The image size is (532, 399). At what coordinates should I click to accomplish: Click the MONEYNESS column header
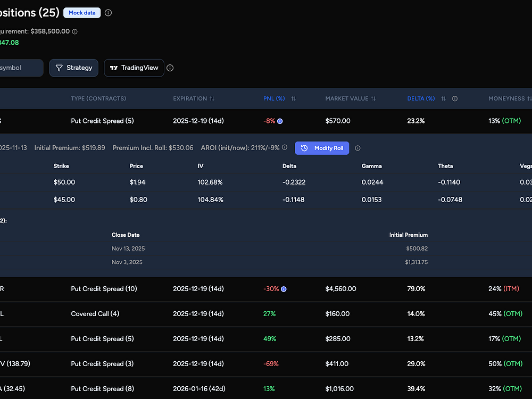point(506,98)
